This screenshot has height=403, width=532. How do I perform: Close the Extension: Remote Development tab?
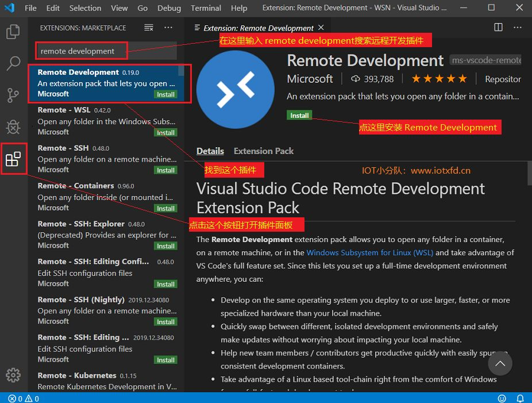[x=321, y=28]
